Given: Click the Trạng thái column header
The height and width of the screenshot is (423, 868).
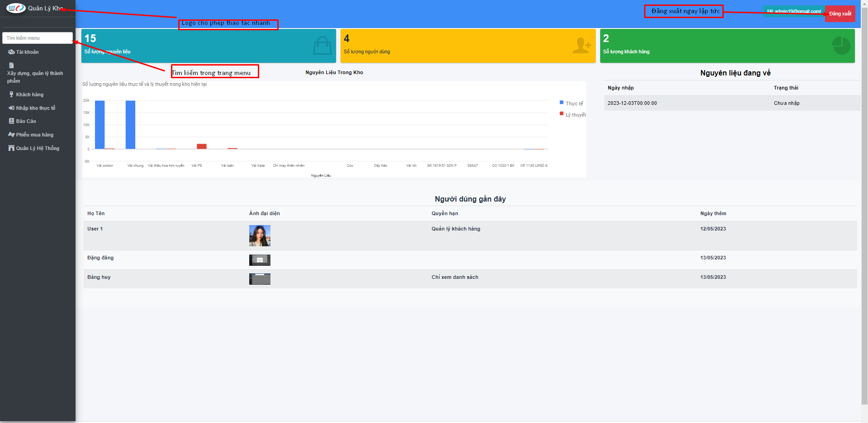Looking at the screenshot, I should coord(786,88).
